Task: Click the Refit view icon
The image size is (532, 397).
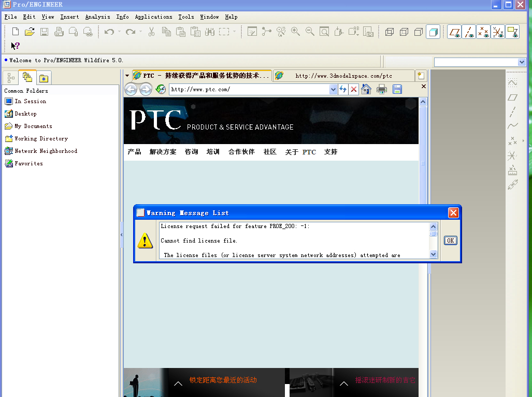Action: [x=324, y=32]
